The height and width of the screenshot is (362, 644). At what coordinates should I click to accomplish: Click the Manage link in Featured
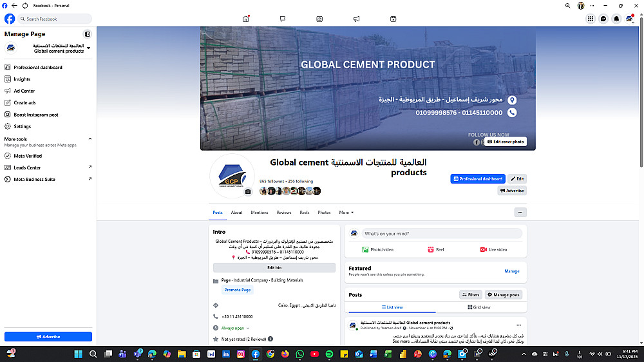pyautogui.click(x=512, y=271)
